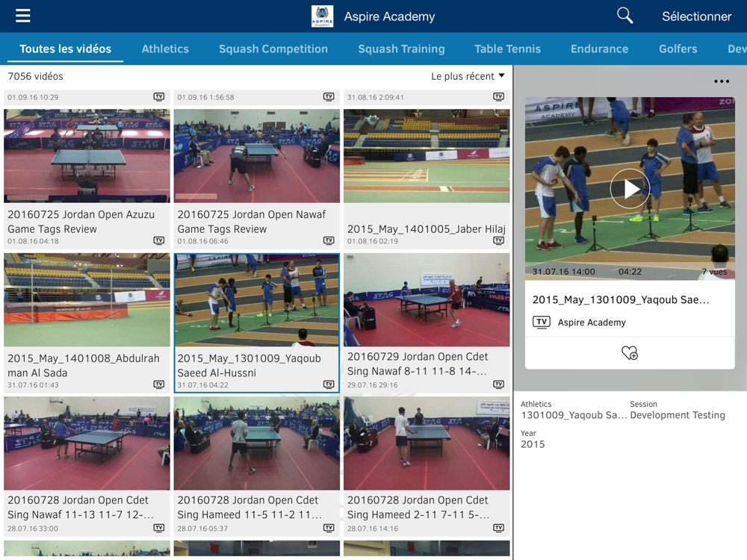The height and width of the screenshot is (560, 747).
Task: Open the Le plus récent sort dropdown
Action: point(468,76)
